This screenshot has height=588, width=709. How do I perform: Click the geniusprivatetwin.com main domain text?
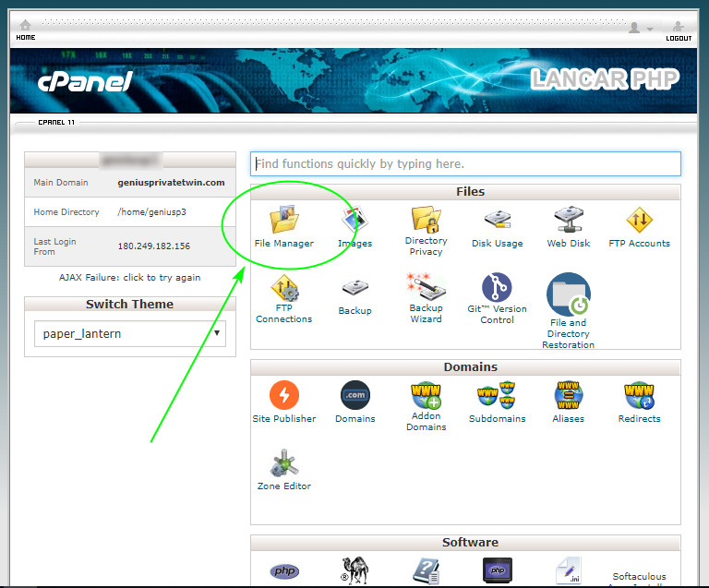171,183
